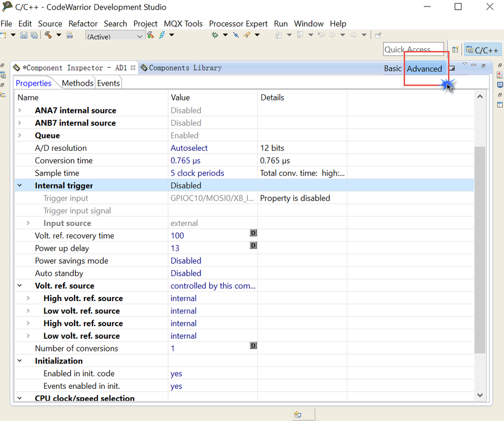
Task: Click the right sidebar problems view icon
Action: [500, 75]
